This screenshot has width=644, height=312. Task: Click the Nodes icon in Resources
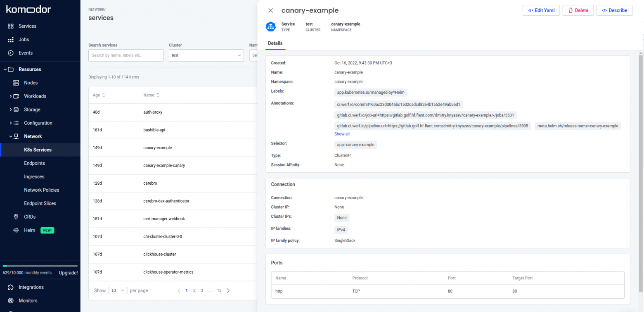16,83
